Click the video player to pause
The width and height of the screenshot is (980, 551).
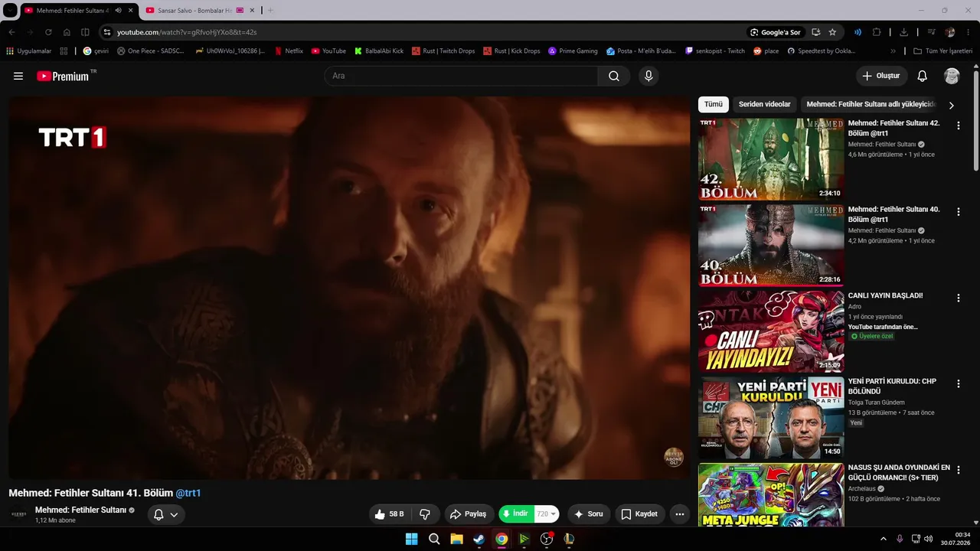pos(349,288)
